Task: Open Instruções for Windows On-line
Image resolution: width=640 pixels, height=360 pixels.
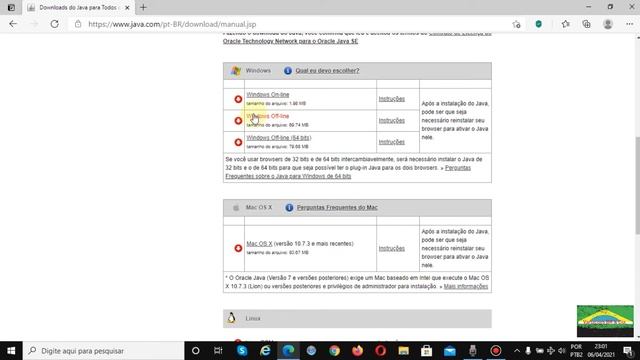Action: [391, 99]
